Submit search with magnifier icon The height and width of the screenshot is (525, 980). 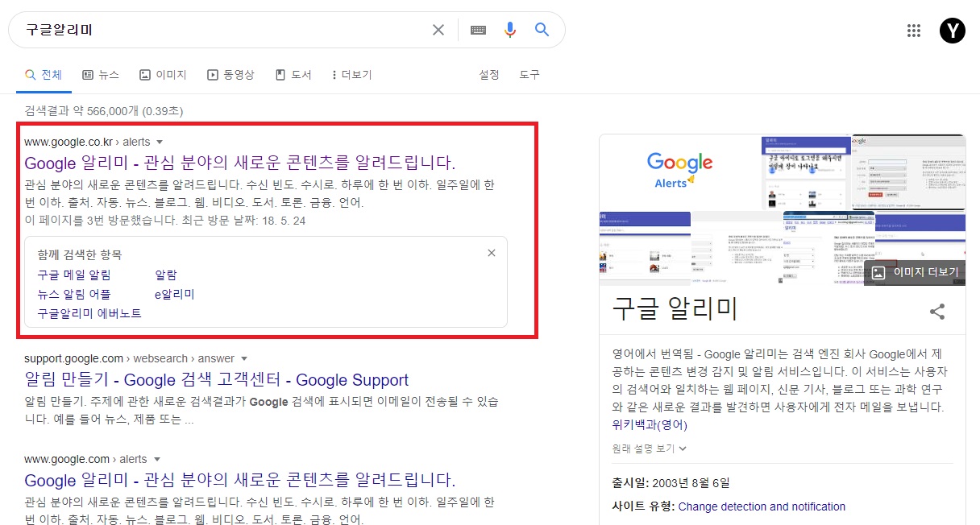pyautogui.click(x=542, y=30)
